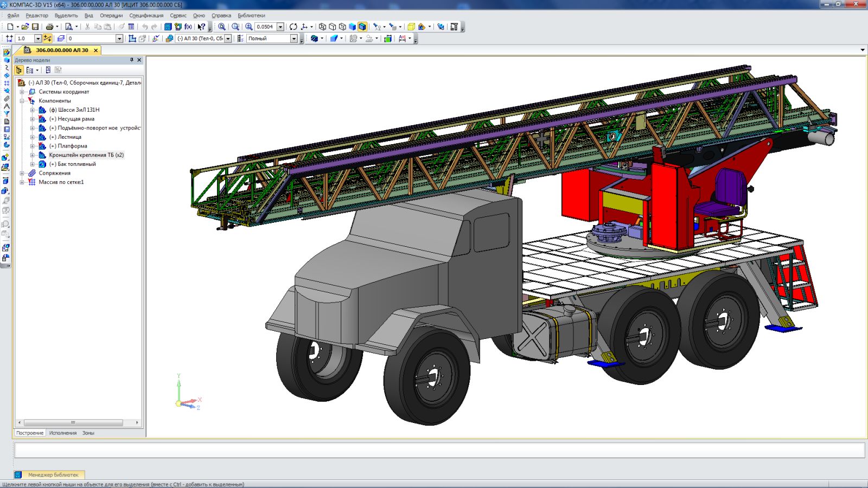Screen dimensions: 868x488
Task: Toggle the model tree structure view button
Action: tap(19, 70)
